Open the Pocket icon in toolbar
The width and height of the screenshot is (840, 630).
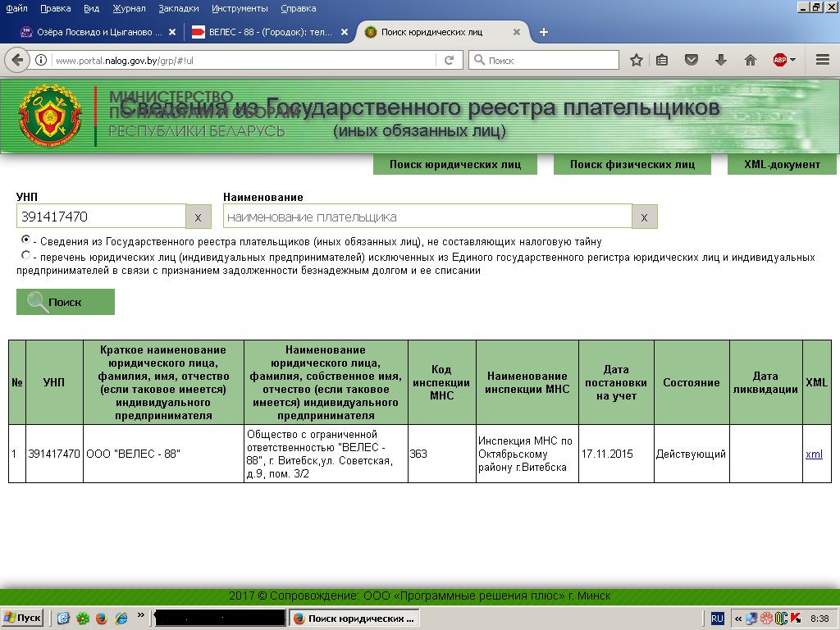pyautogui.click(x=692, y=60)
